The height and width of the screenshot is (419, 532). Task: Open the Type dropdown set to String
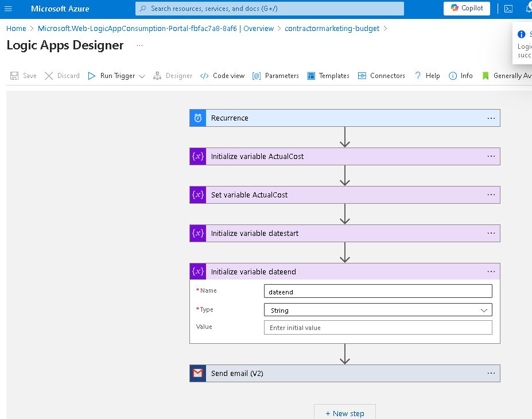[x=378, y=310]
